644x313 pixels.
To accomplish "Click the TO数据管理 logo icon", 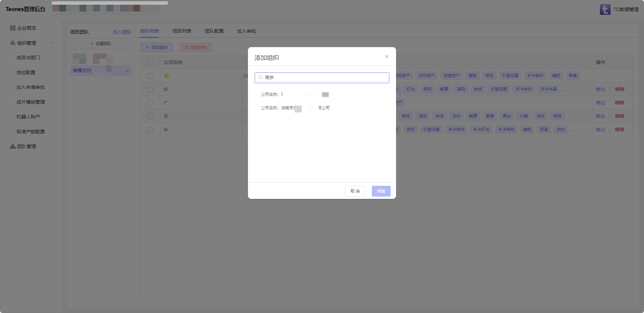I will (x=605, y=9).
